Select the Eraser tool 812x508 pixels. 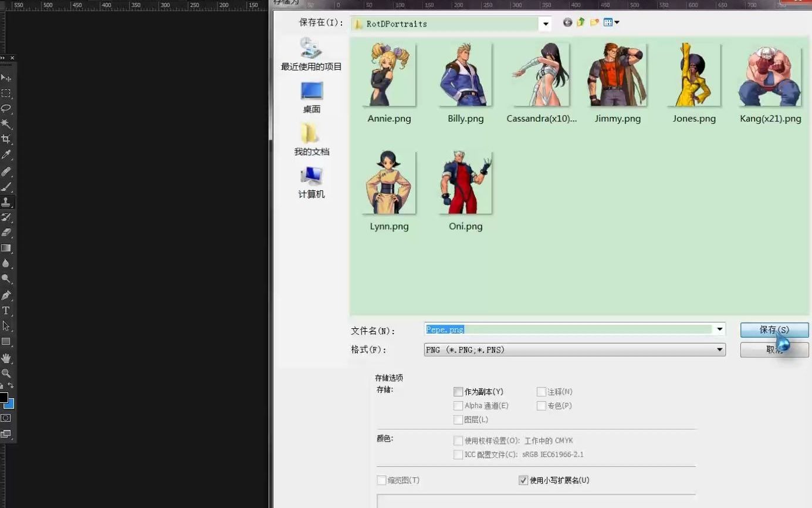(6, 233)
